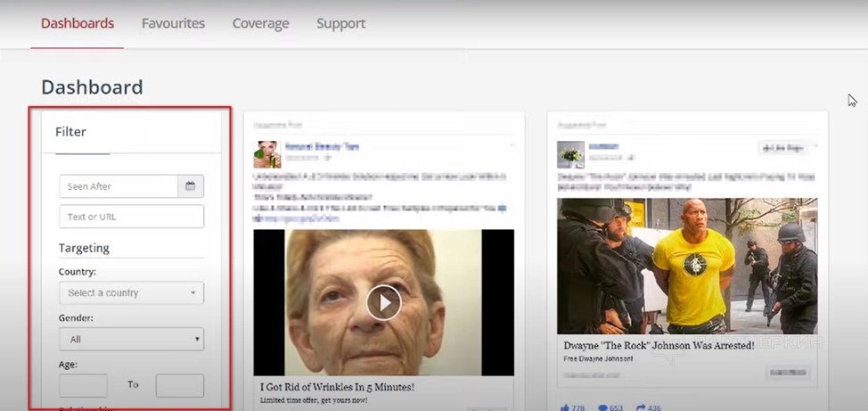Image resolution: width=868 pixels, height=411 pixels.
Task: Click the shares icon showing 436
Action: pyautogui.click(x=641, y=408)
